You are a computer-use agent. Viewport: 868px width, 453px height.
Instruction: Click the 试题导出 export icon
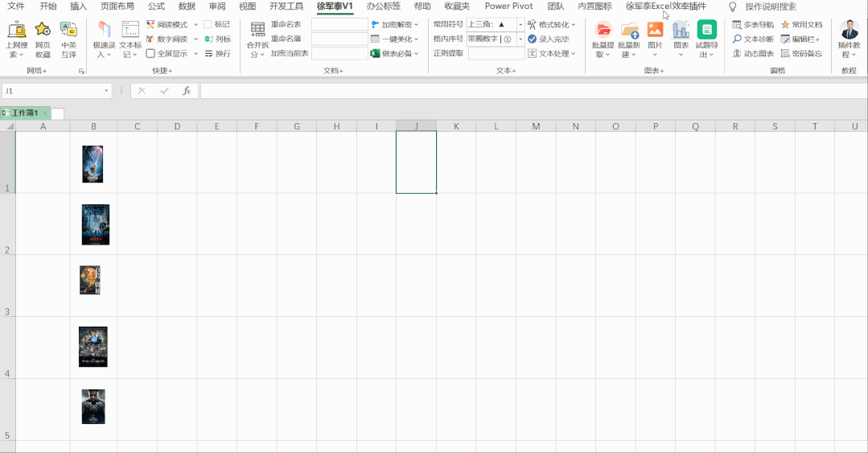(x=706, y=29)
